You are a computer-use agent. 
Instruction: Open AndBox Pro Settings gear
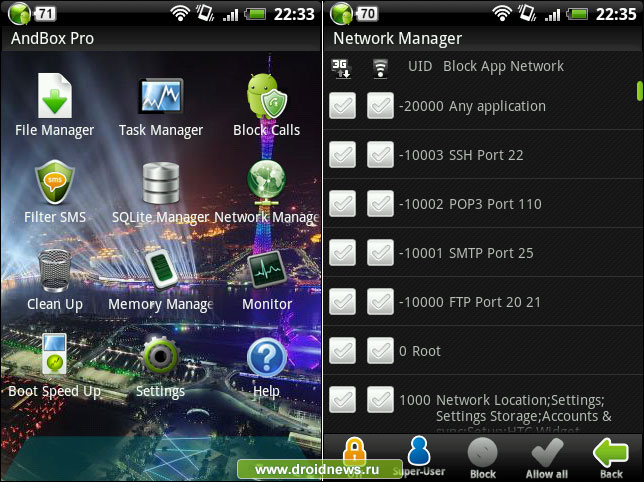(160, 359)
